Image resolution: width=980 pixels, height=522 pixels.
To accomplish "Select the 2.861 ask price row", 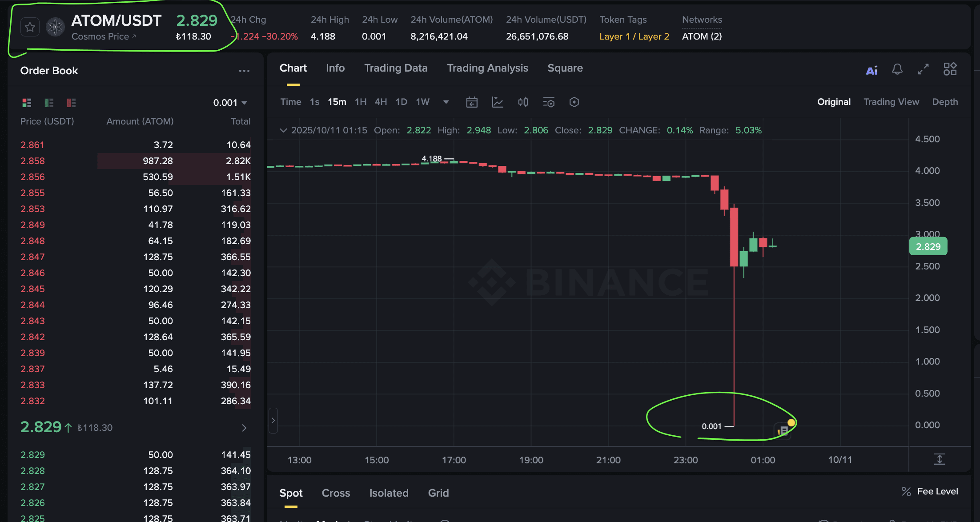I will (135, 145).
